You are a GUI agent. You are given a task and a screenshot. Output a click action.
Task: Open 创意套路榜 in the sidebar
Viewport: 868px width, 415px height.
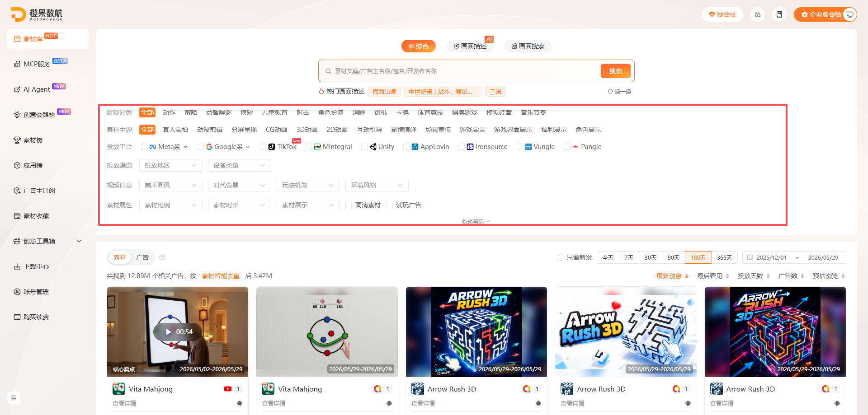coord(48,115)
